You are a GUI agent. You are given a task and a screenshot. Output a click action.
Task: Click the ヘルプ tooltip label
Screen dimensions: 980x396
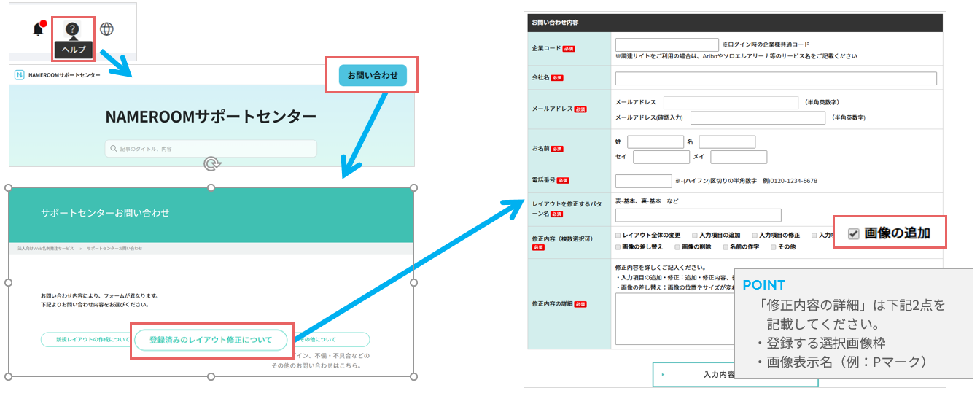click(73, 50)
